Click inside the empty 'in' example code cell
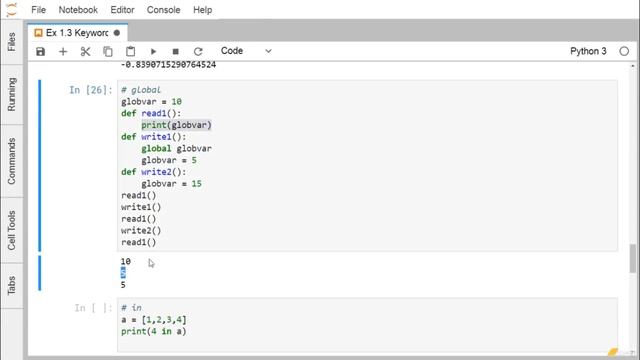This screenshot has height=360, width=640. coord(367,324)
